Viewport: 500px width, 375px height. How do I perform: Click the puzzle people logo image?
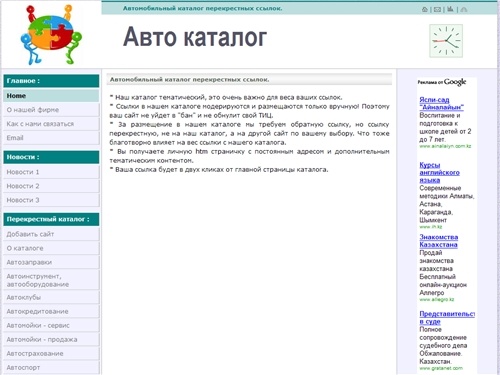[51, 34]
